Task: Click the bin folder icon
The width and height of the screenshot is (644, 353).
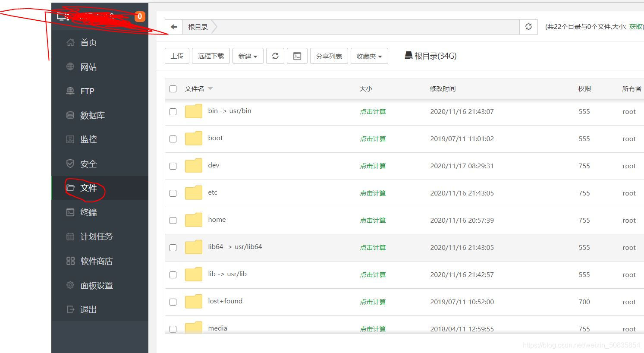Action: click(194, 111)
